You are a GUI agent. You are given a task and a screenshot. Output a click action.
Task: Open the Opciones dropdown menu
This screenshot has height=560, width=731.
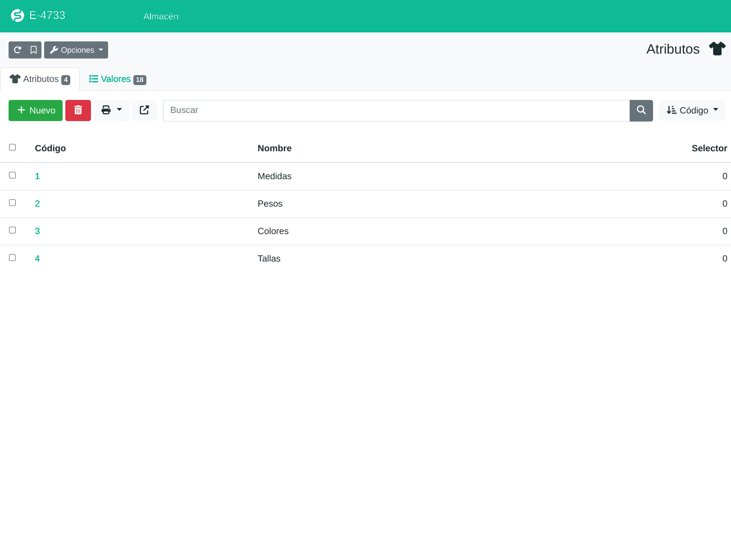click(76, 50)
